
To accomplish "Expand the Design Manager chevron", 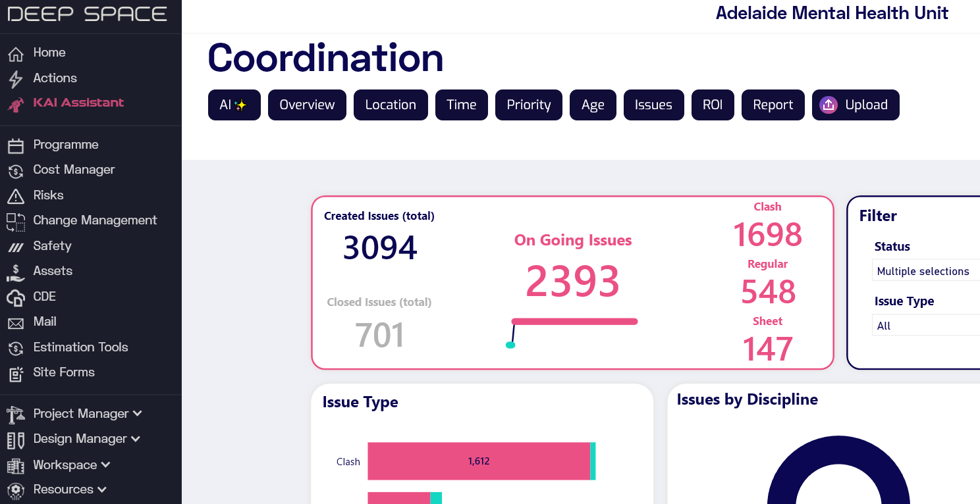I will (x=136, y=439).
